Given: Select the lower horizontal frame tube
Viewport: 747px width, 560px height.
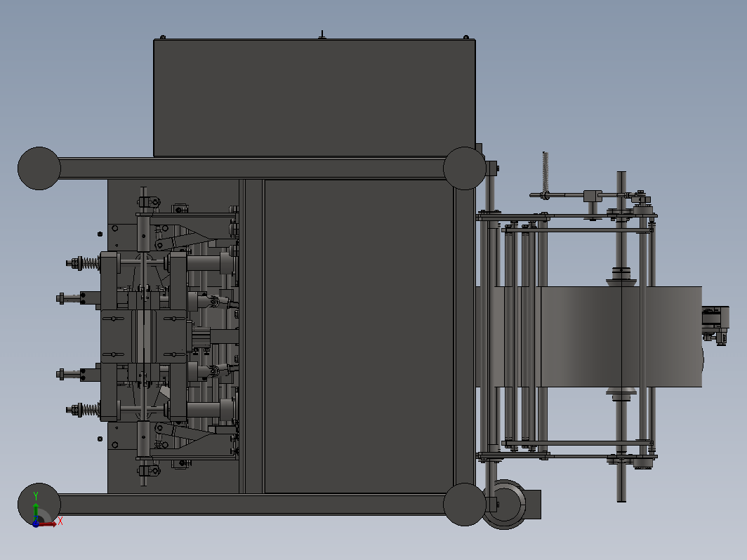Looking at the screenshot, I should click(251, 505).
